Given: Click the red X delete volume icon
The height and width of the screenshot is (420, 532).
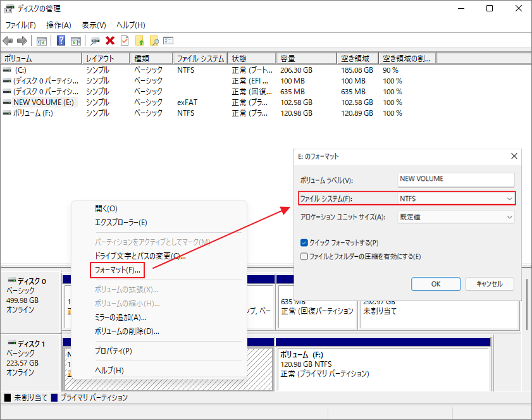Looking at the screenshot, I should pos(109,40).
